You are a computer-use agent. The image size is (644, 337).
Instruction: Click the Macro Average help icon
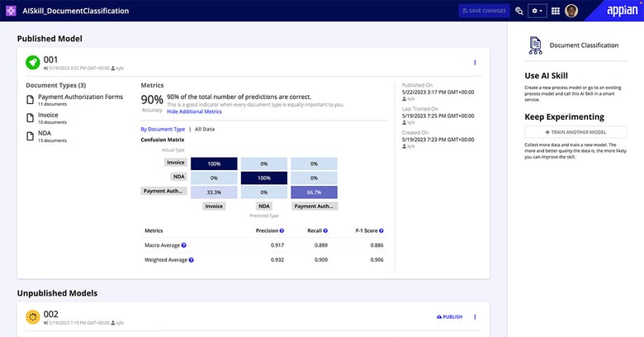tap(183, 245)
